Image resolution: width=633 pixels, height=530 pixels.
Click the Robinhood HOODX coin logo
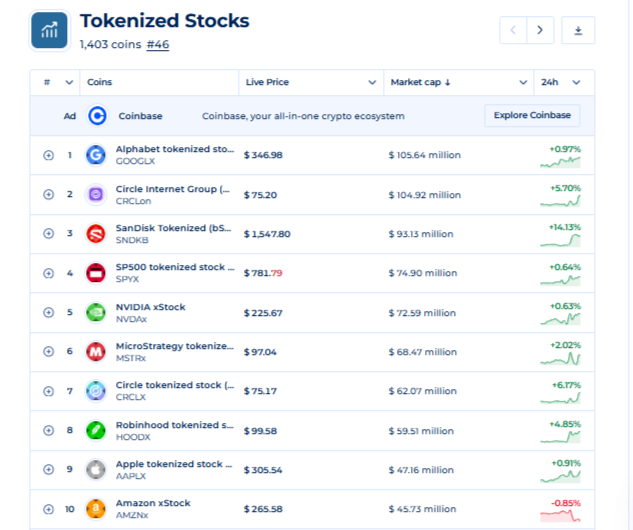[x=96, y=430]
